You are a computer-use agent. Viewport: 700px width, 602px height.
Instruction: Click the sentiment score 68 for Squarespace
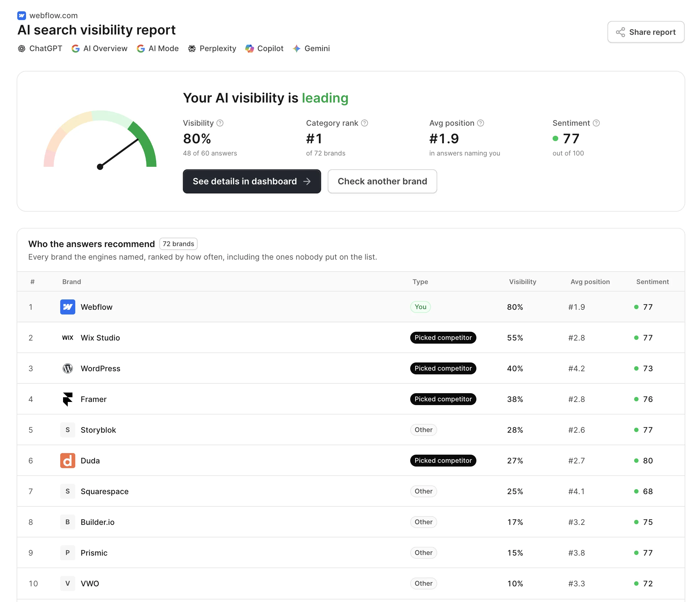tap(648, 492)
